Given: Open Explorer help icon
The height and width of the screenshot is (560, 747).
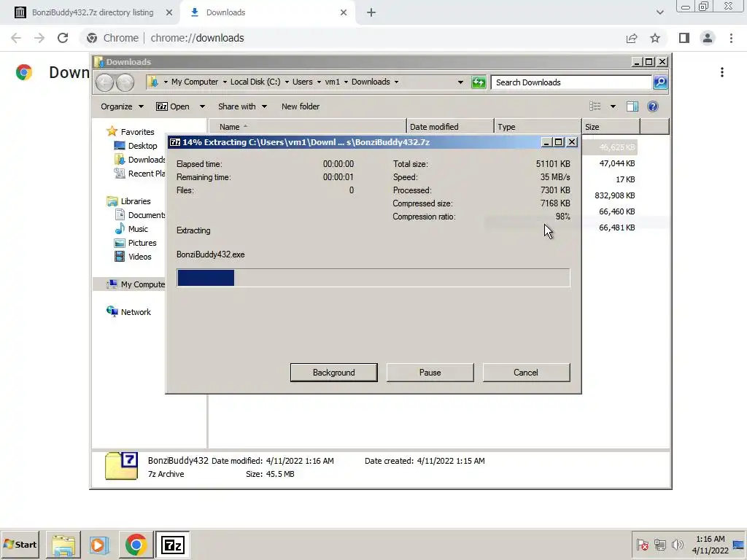Looking at the screenshot, I should [x=653, y=106].
